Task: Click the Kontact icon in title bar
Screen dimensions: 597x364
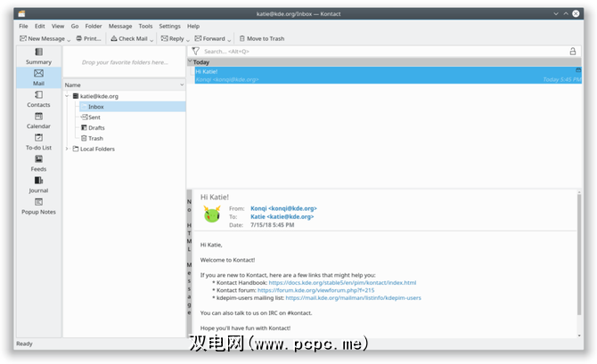Action: (x=21, y=13)
